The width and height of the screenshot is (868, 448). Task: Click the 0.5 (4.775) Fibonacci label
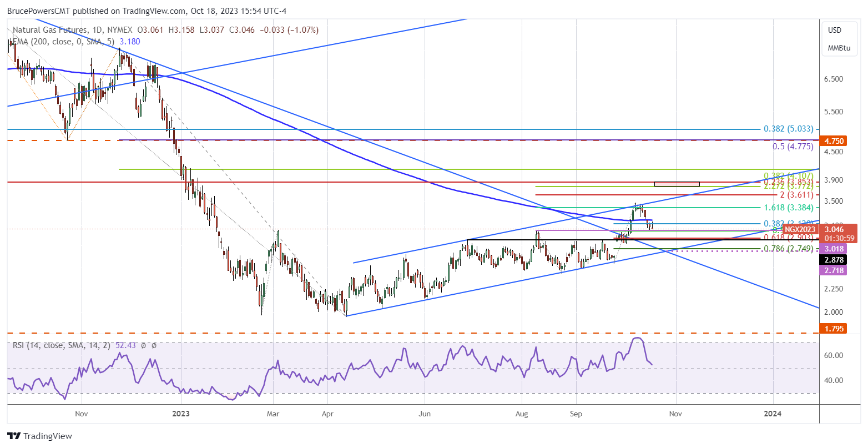click(x=793, y=147)
